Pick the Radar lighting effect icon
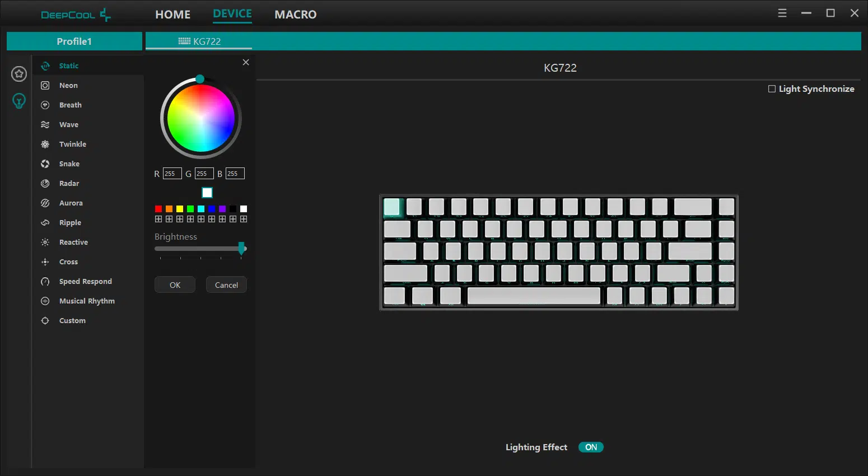Image resolution: width=868 pixels, height=476 pixels. [x=45, y=183]
